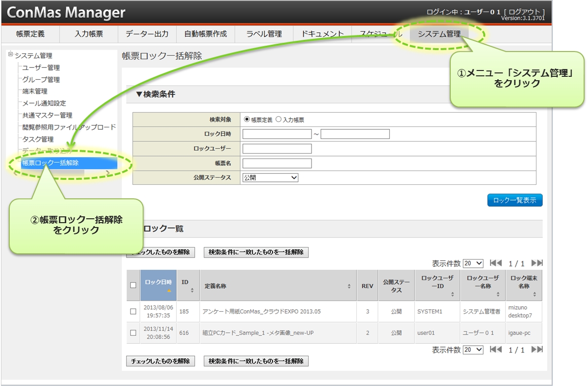Sort by ロックユーザーID column arrows
The width and height of the screenshot is (588, 386).
tap(452, 295)
